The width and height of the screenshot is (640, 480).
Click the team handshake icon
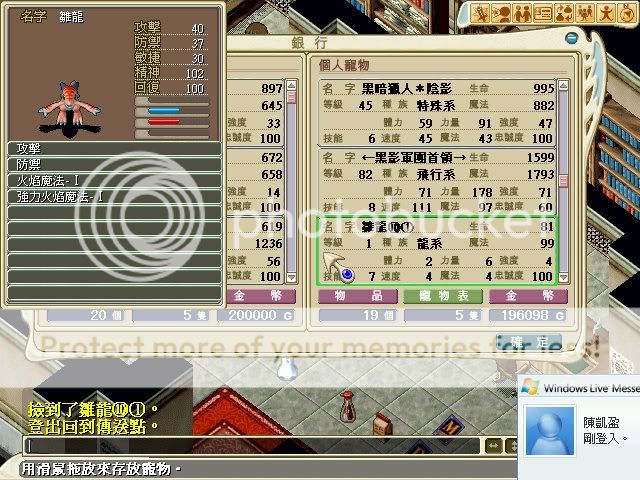point(523,13)
